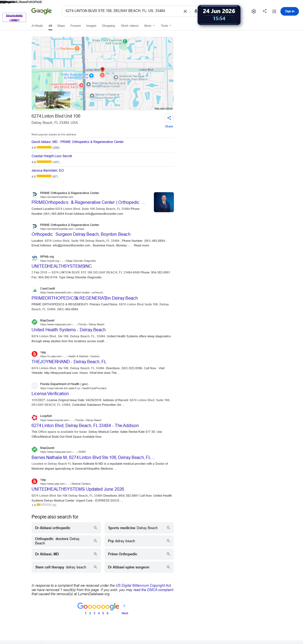Switch to Forums tab
Screen dimensions: 307x644
coord(76,26)
